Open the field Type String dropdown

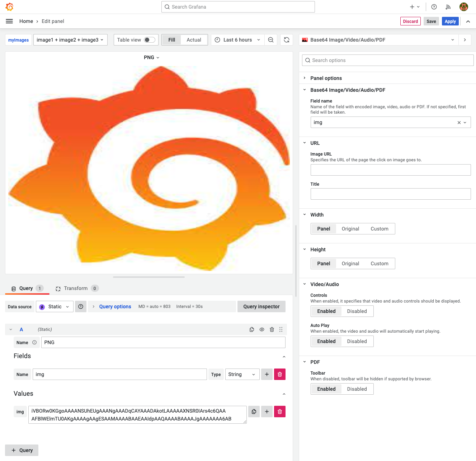242,374
